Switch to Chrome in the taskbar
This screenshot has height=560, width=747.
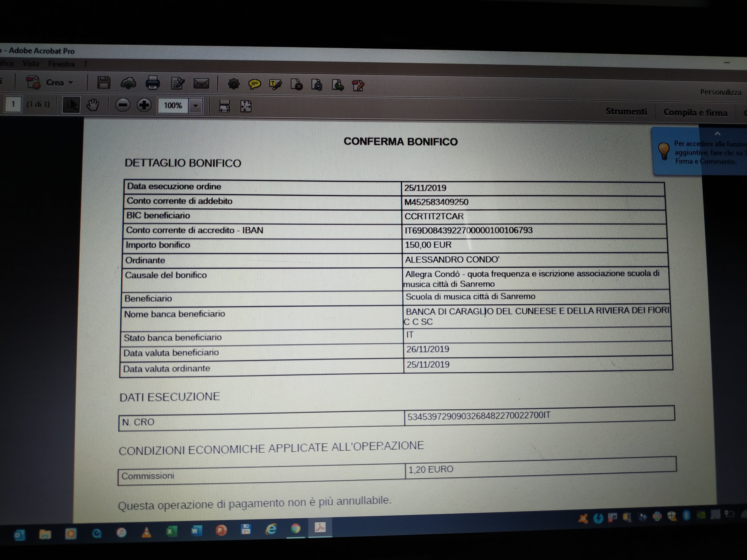(x=296, y=528)
